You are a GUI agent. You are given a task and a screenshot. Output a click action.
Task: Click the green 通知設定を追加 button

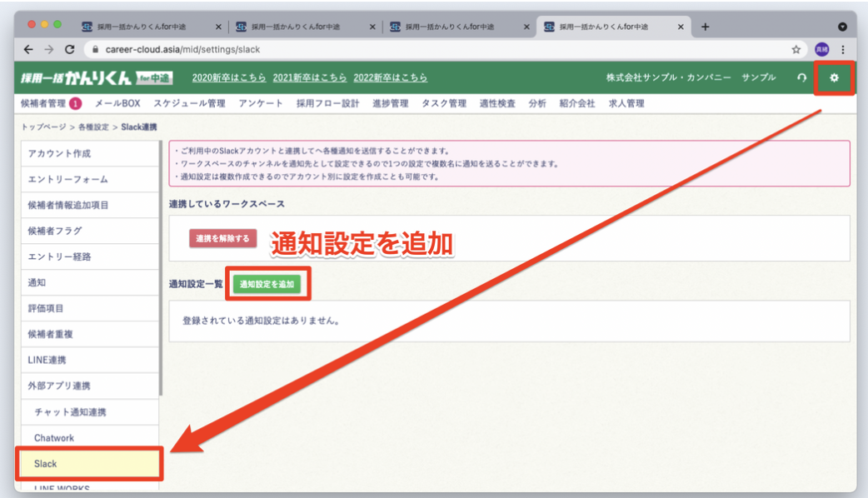(x=267, y=285)
